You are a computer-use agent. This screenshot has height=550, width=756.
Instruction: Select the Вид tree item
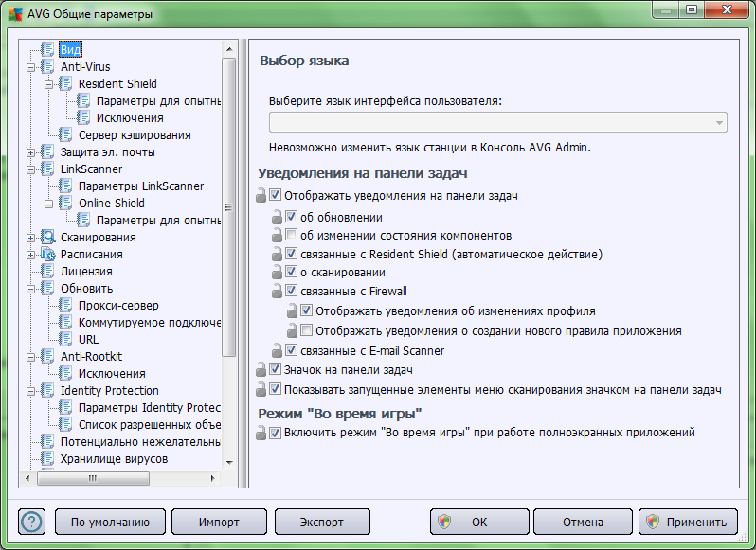[x=70, y=49]
